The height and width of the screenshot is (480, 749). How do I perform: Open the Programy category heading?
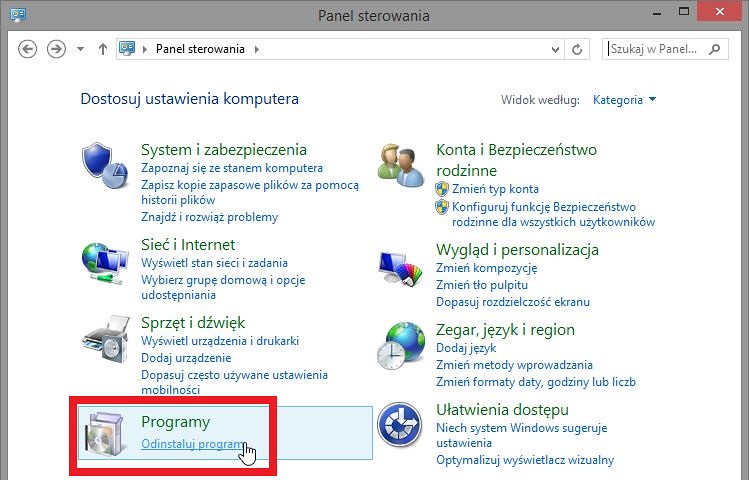click(175, 422)
